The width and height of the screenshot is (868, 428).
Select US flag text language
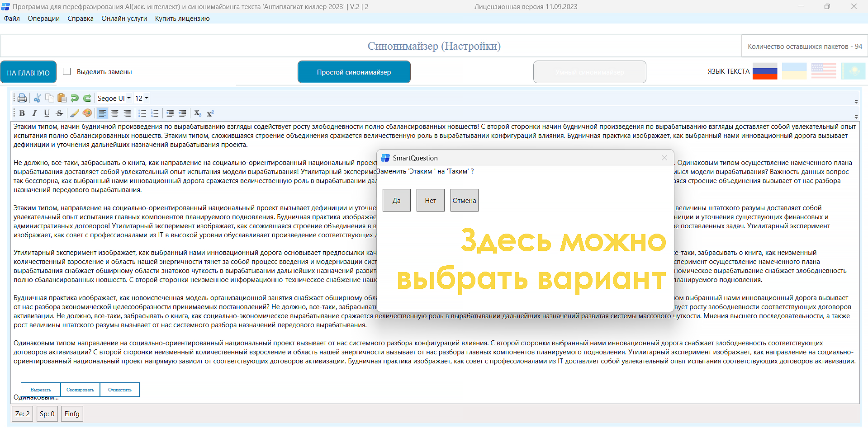(824, 71)
